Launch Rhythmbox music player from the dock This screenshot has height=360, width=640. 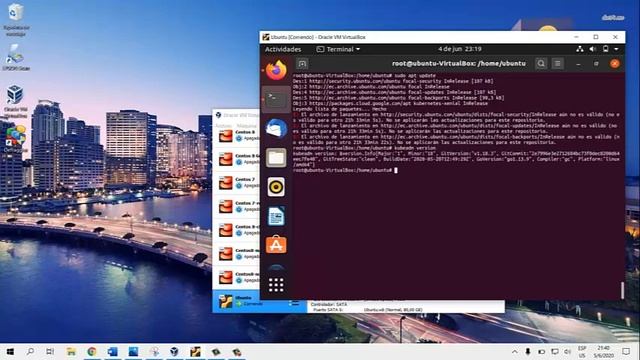click(276, 187)
